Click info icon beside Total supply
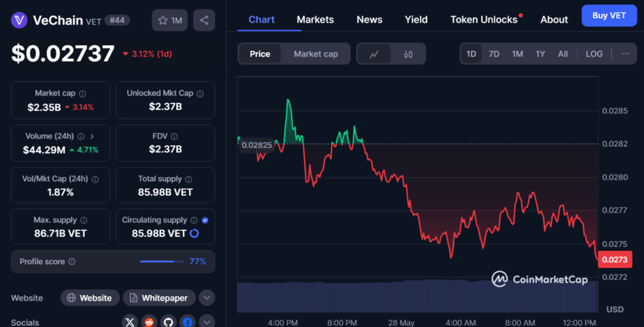 click(189, 179)
